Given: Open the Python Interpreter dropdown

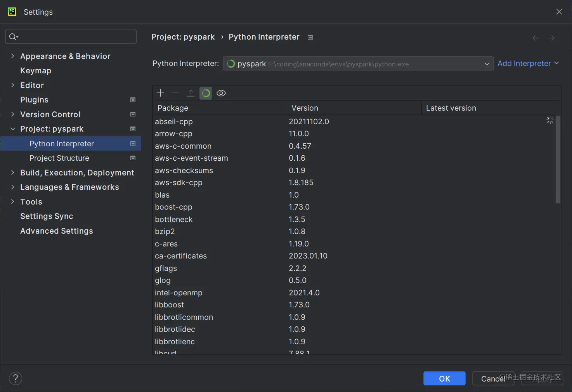Looking at the screenshot, I should 358,64.
